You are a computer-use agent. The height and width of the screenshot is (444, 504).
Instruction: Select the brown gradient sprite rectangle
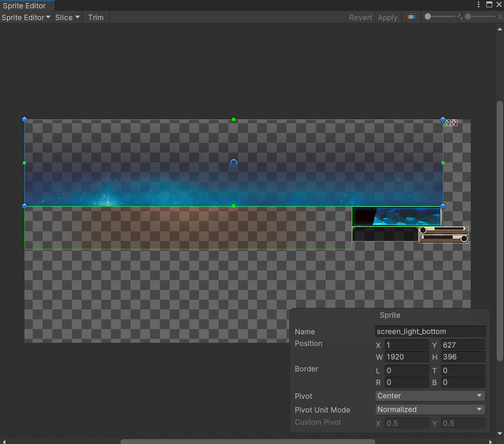[x=188, y=228]
